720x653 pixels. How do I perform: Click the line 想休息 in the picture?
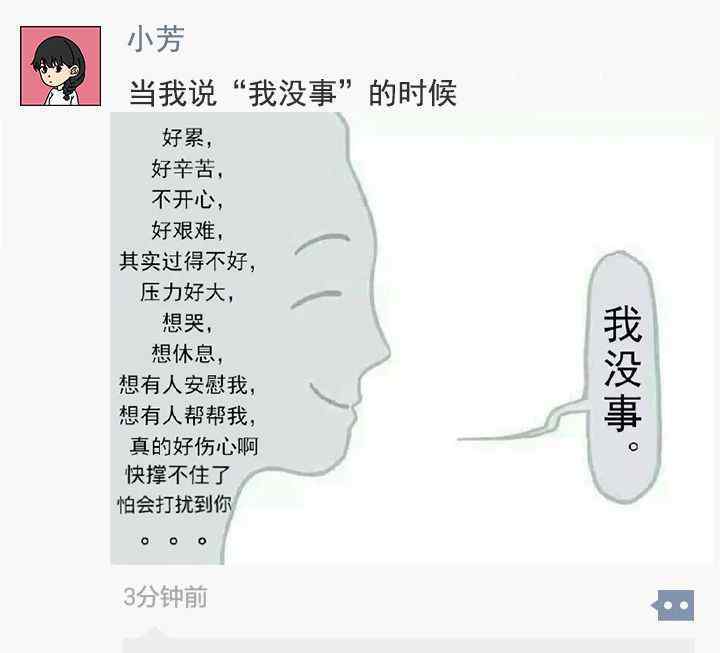pos(187,353)
